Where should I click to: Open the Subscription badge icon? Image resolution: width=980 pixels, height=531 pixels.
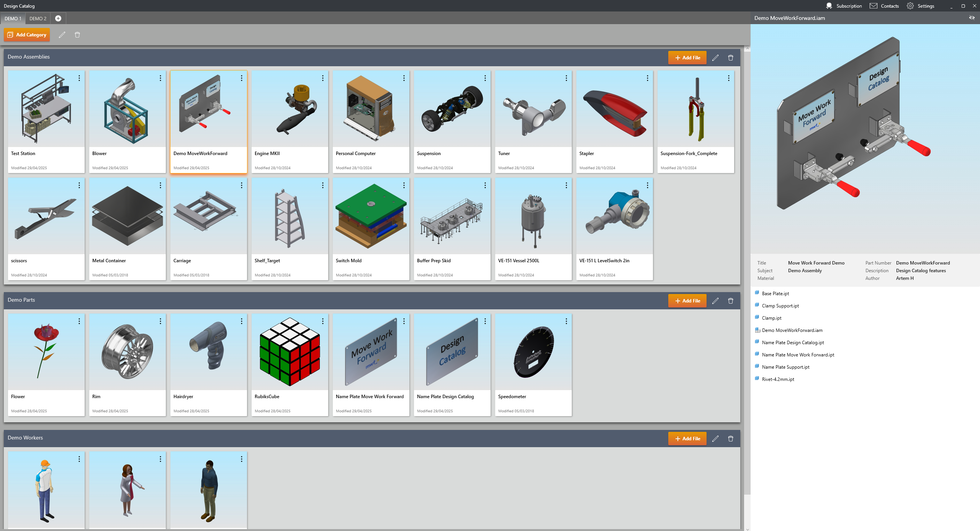pyautogui.click(x=829, y=6)
